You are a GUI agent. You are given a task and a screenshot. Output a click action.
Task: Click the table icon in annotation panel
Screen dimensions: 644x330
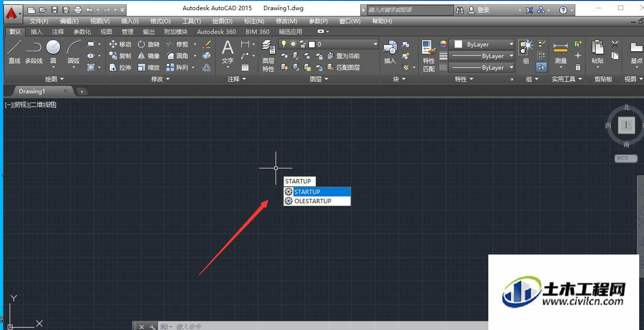click(x=245, y=67)
